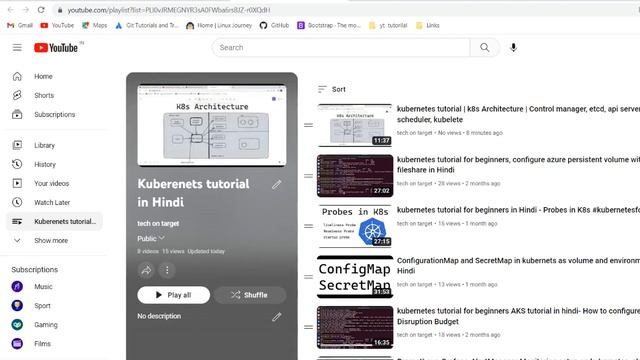
Task: Share the playlist with arrow icon
Action: pyautogui.click(x=146, y=270)
